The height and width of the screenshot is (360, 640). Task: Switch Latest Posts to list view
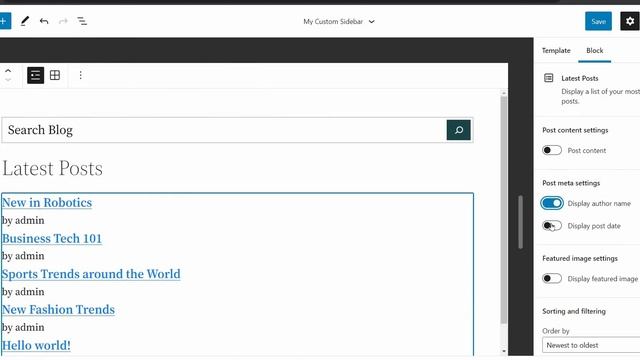click(36, 75)
